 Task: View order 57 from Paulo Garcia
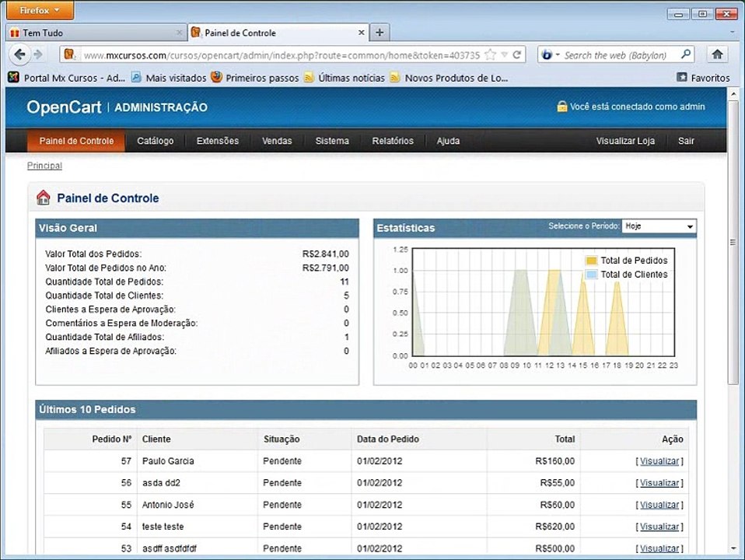click(x=659, y=461)
